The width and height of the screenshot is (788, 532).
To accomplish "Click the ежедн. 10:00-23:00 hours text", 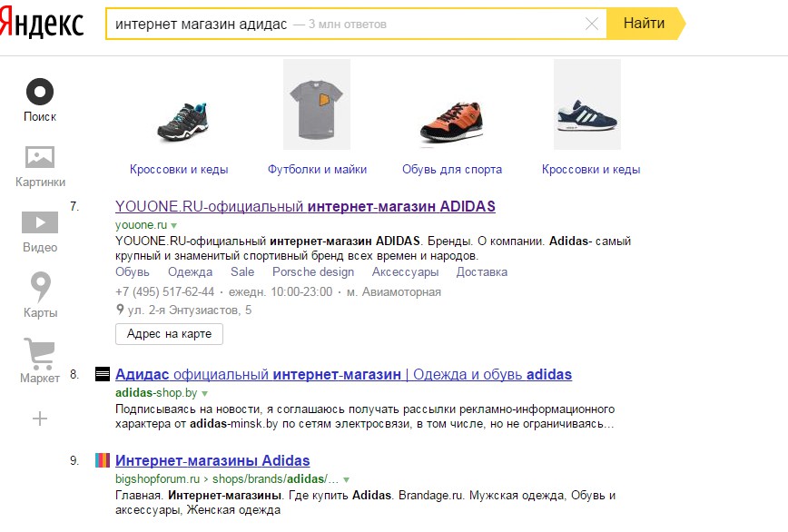I will [x=281, y=291].
